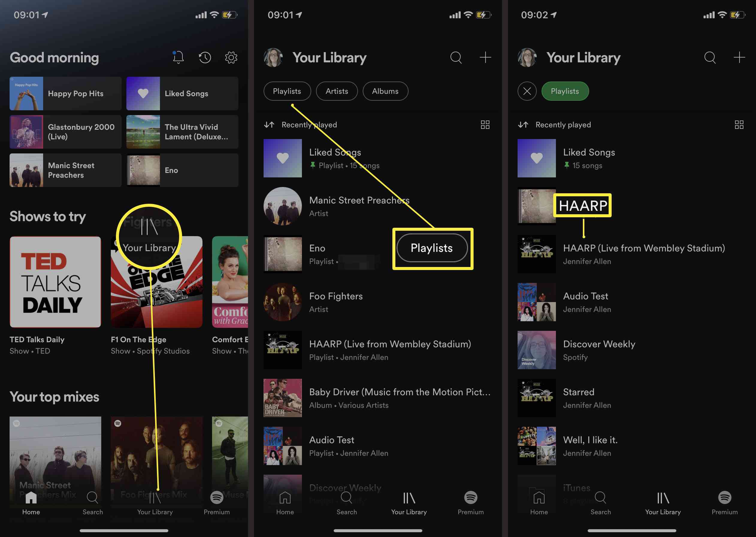Select the Albums filter button
Image resolution: width=756 pixels, height=537 pixels.
pyautogui.click(x=385, y=91)
